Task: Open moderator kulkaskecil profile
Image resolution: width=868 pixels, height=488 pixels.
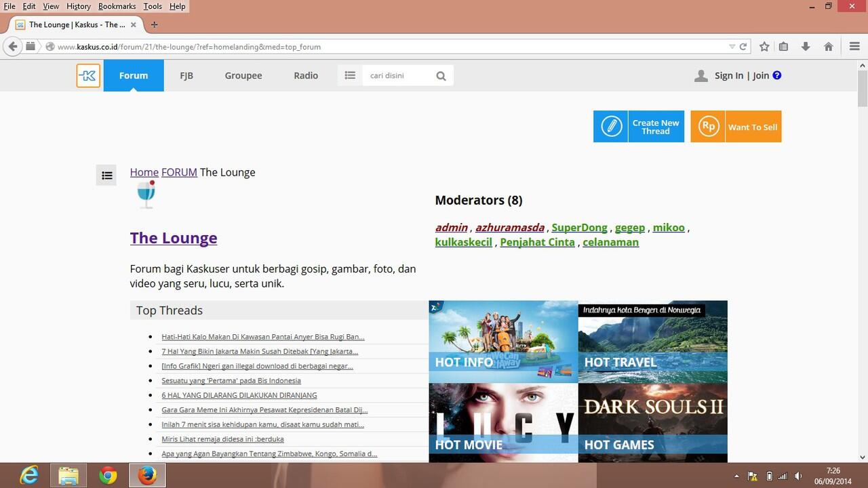Action: tap(464, 242)
